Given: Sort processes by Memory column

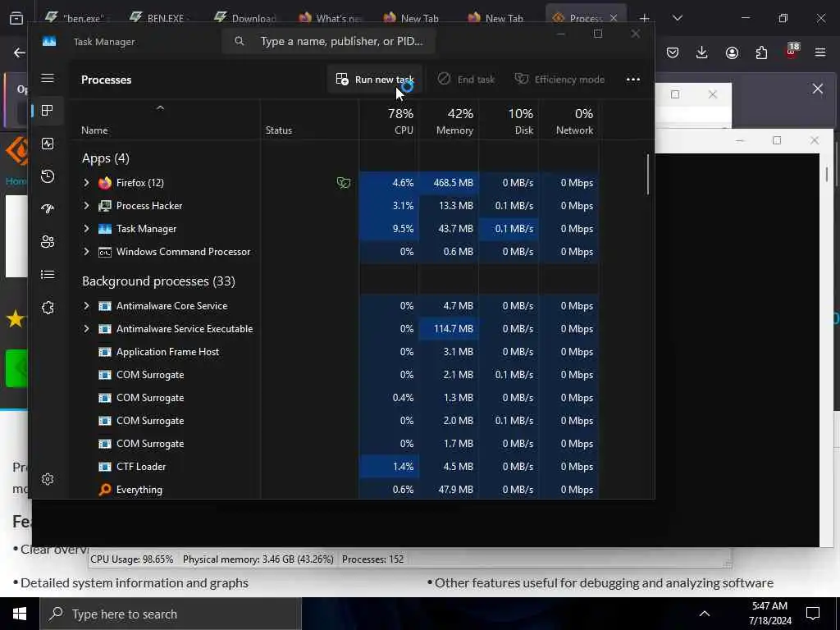Looking at the screenshot, I should tap(449, 121).
